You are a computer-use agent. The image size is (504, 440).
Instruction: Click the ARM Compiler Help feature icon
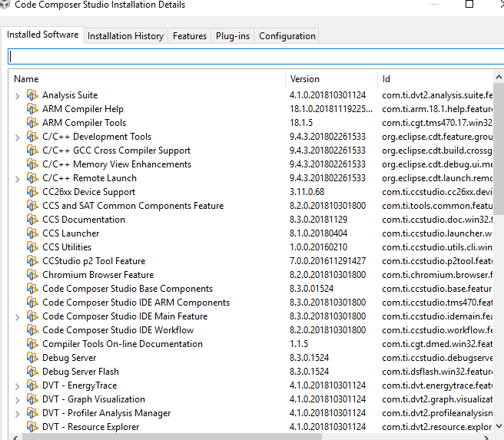(x=32, y=109)
